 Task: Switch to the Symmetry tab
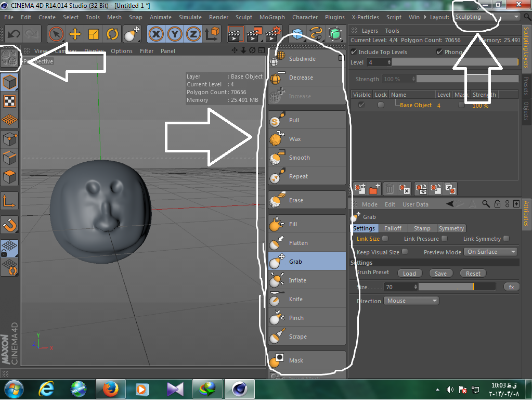pyautogui.click(x=451, y=228)
